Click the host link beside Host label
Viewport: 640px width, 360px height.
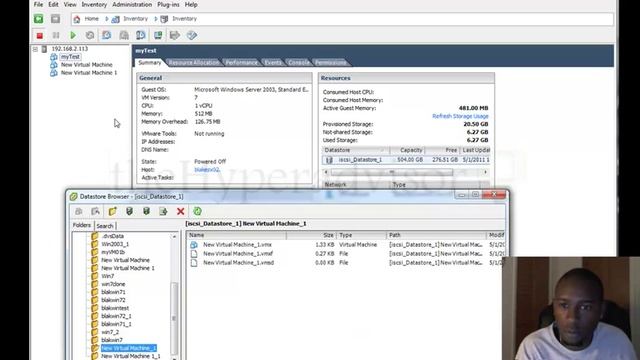coord(207,169)
